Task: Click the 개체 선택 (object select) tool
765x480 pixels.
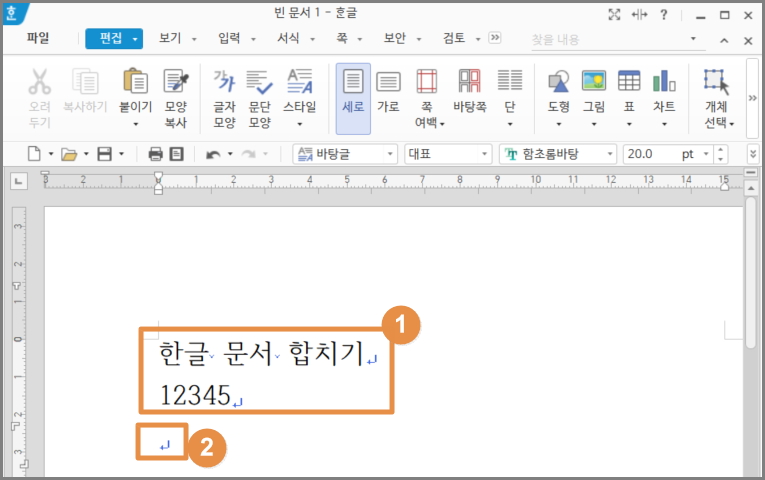Action: [716, 98]
